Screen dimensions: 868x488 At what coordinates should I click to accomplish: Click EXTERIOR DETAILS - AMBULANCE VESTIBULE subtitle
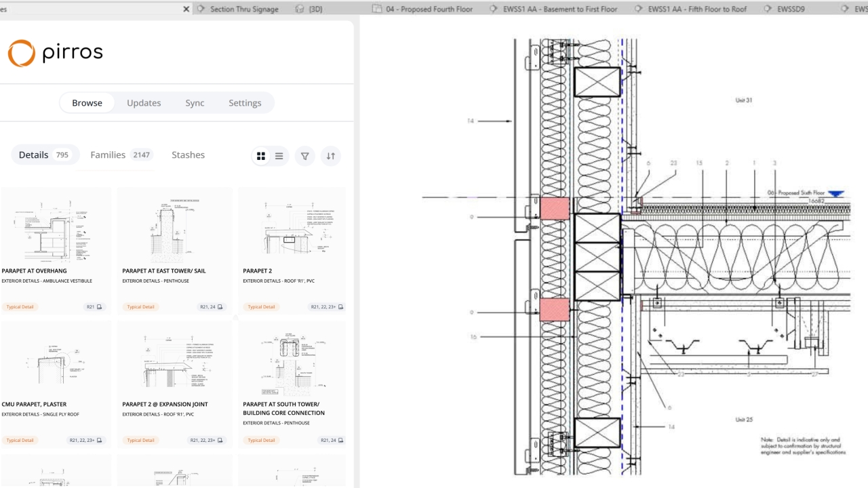click(47, 281)
